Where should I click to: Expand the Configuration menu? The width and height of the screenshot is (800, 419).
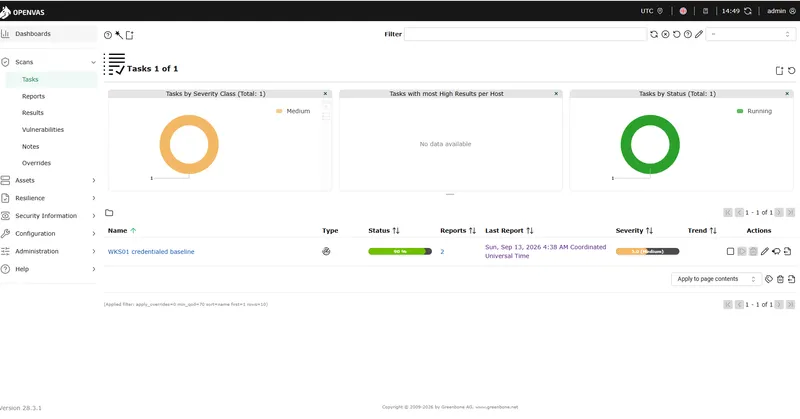[x=48, y=233]
